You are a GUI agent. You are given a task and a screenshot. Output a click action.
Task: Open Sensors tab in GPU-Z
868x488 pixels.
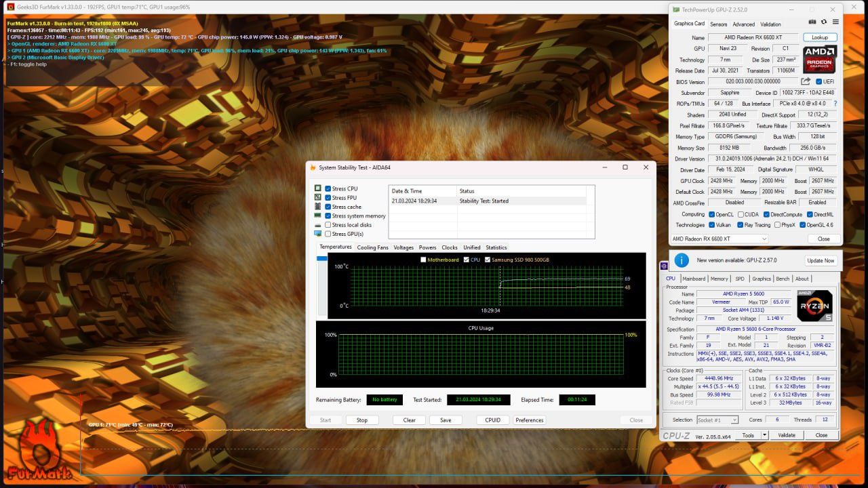(719, 24)
